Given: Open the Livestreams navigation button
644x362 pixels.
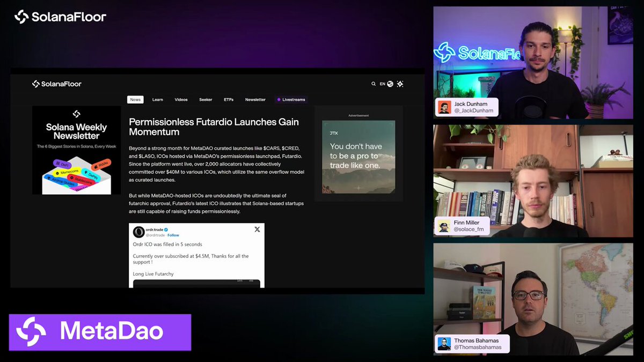Looking at the screenshot, I should click(x=291, y=100).
